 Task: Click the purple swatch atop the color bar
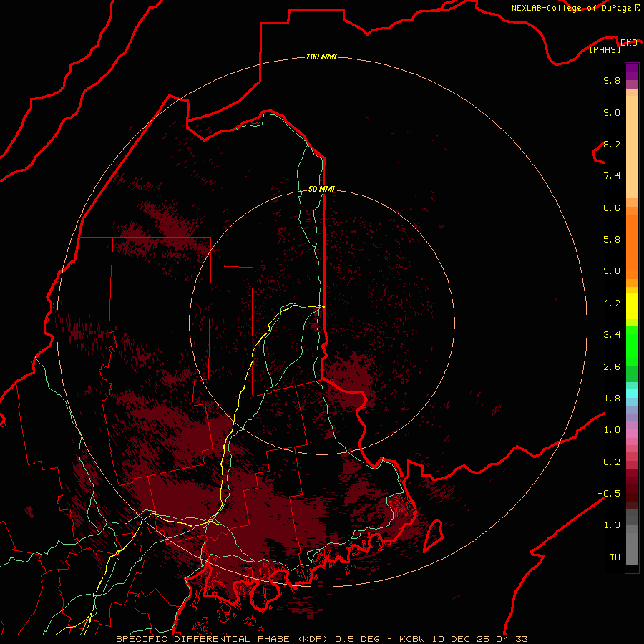(x=632, y=72)
